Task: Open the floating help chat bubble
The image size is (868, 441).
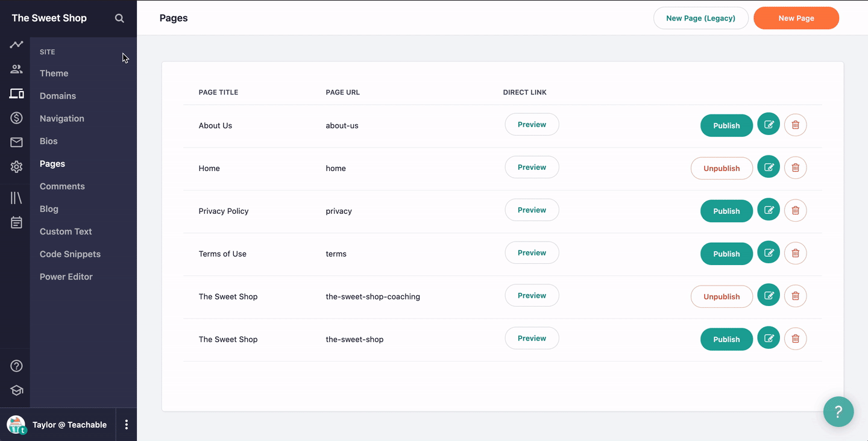Action: click(838, 411)
